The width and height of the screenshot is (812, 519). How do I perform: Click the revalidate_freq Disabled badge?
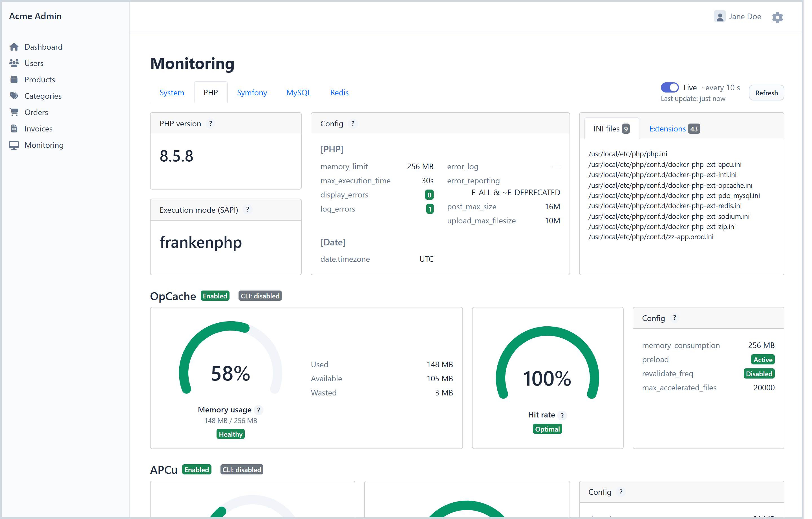coord(759,374)
